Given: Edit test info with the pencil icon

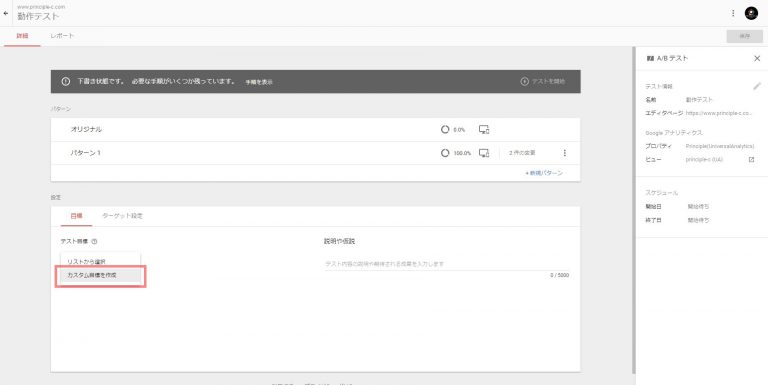Looking at the screenshot, I should point(757,86).
